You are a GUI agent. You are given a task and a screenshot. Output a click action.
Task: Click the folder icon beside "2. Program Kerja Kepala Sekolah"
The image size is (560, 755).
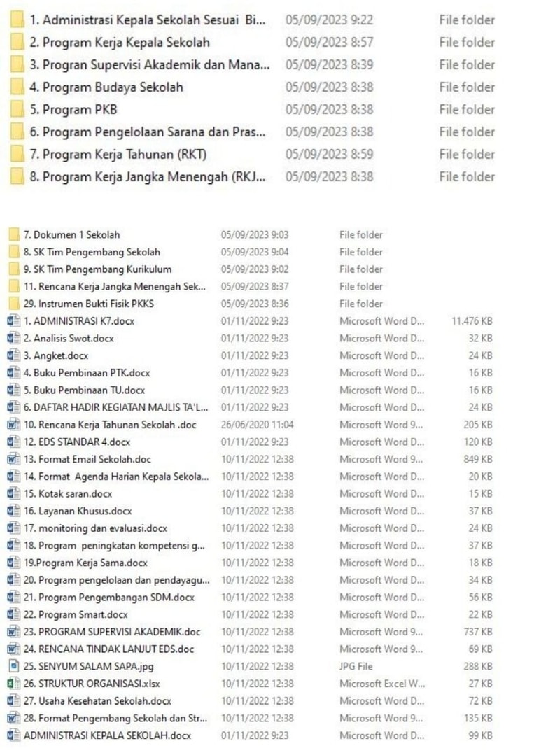pos(17,43)
